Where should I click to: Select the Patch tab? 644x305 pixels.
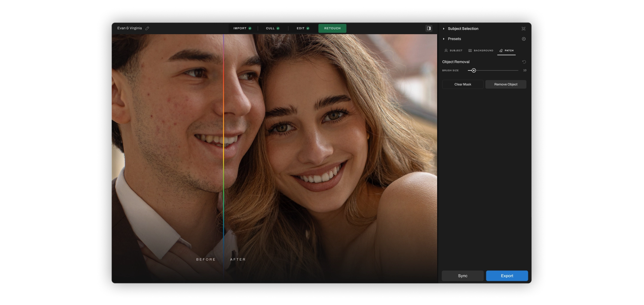[506, 51]
